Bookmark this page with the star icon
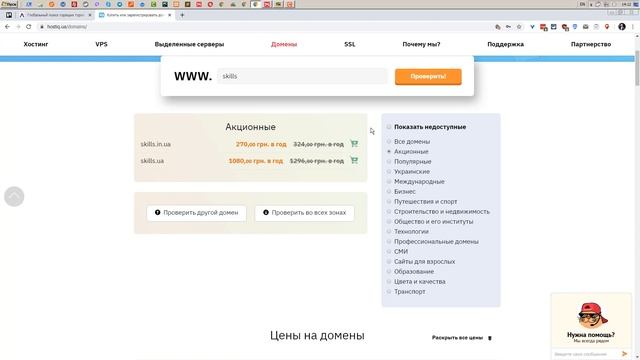 click(519, 27)
